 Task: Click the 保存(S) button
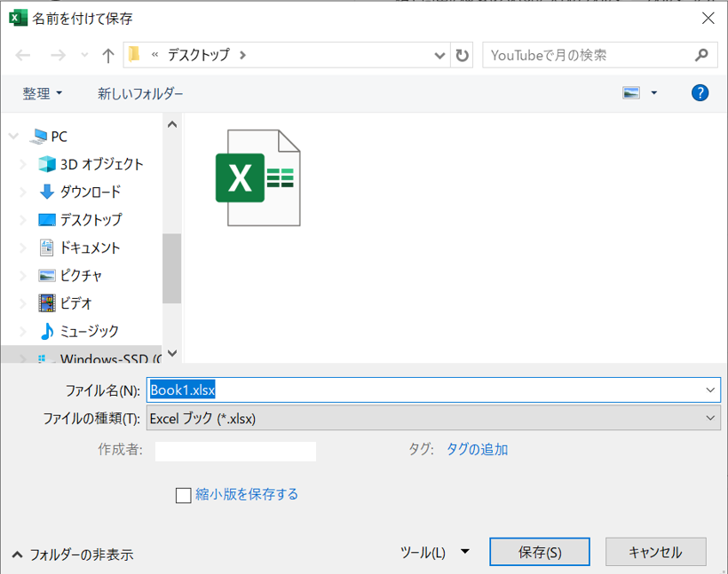(x=540, y=552)
